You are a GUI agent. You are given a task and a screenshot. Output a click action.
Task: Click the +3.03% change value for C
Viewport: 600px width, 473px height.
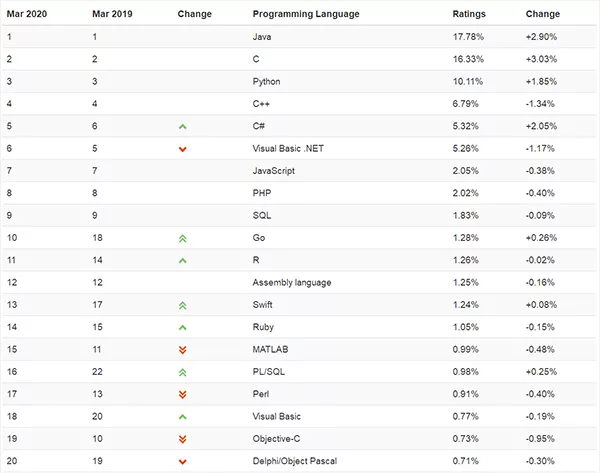(x=541, y=59)
